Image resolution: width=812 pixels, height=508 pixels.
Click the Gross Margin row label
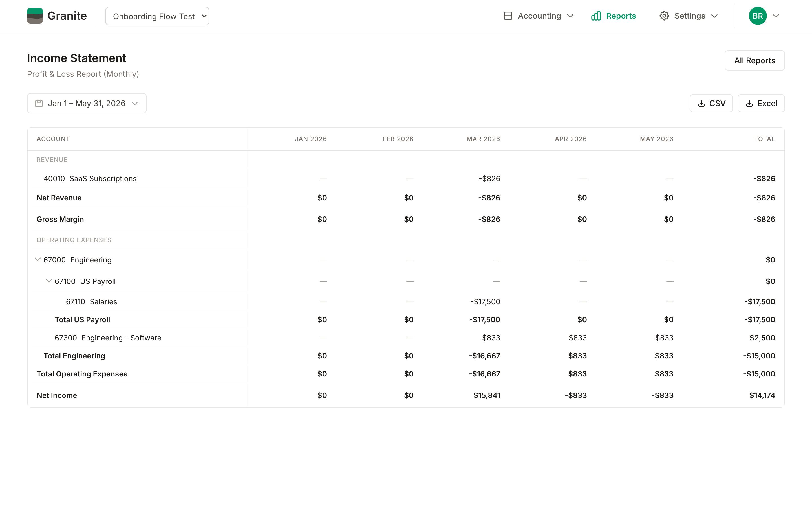[x=60, y=219]
